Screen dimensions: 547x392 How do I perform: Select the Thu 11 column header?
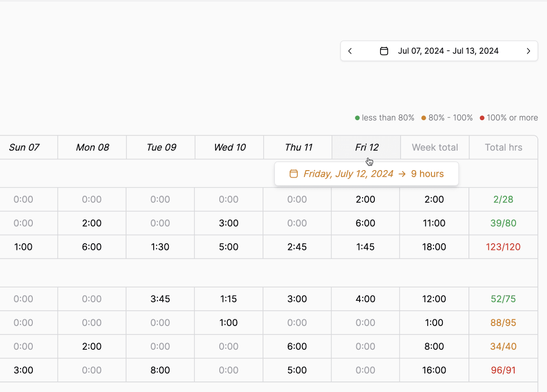pyautogui.click(x=299, y=147)
